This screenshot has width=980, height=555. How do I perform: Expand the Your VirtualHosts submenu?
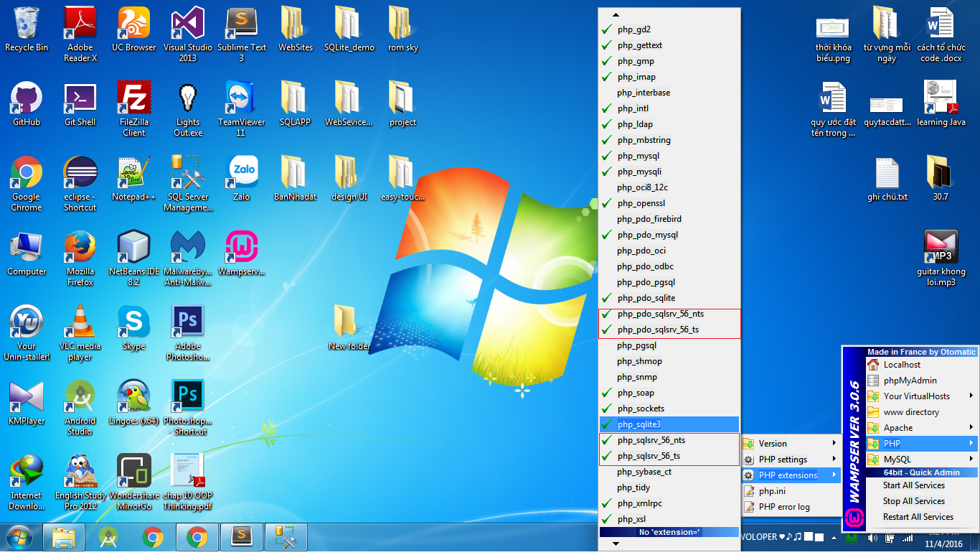tap(921, 396)
